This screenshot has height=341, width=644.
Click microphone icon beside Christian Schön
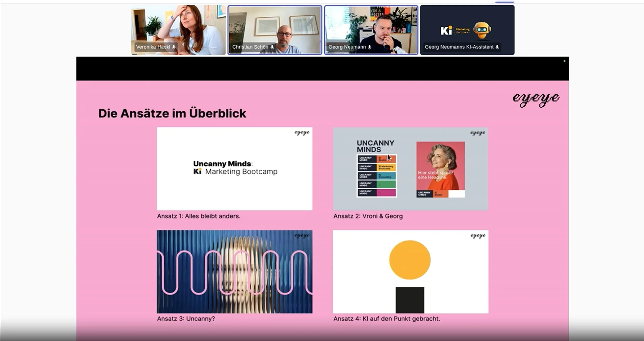[x=272, y=47]
